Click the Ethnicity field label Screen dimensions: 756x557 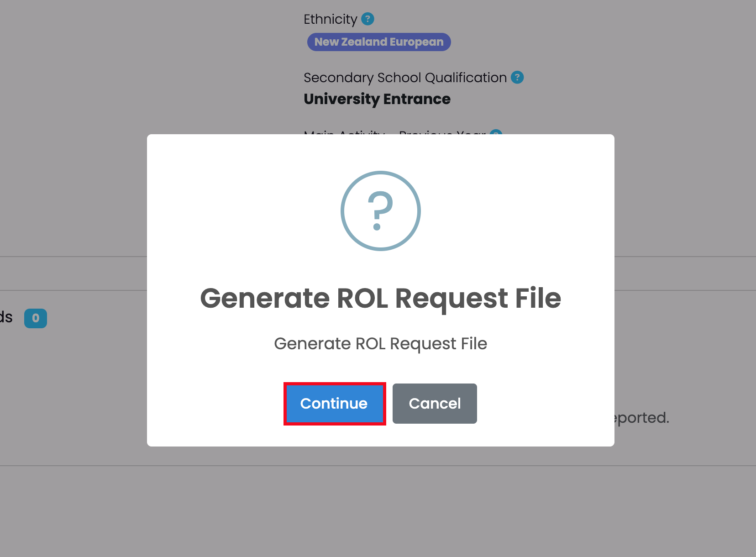click(x=330, y=19)
